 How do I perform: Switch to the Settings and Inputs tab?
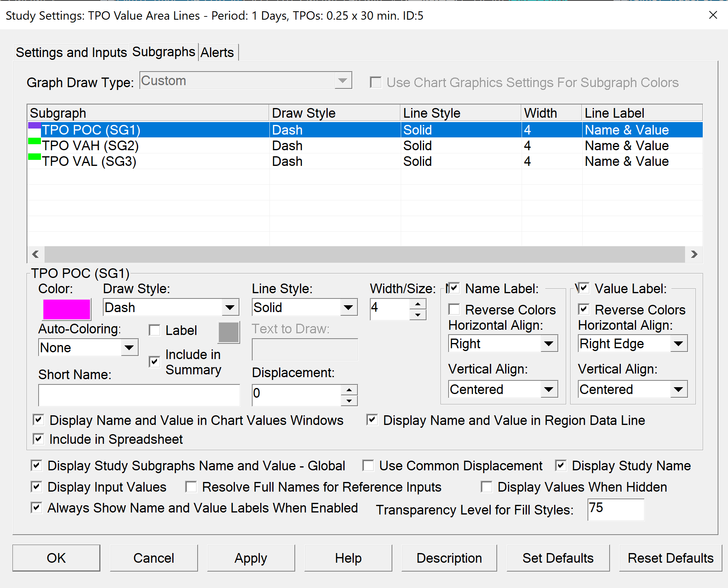(x=71, y=53)
